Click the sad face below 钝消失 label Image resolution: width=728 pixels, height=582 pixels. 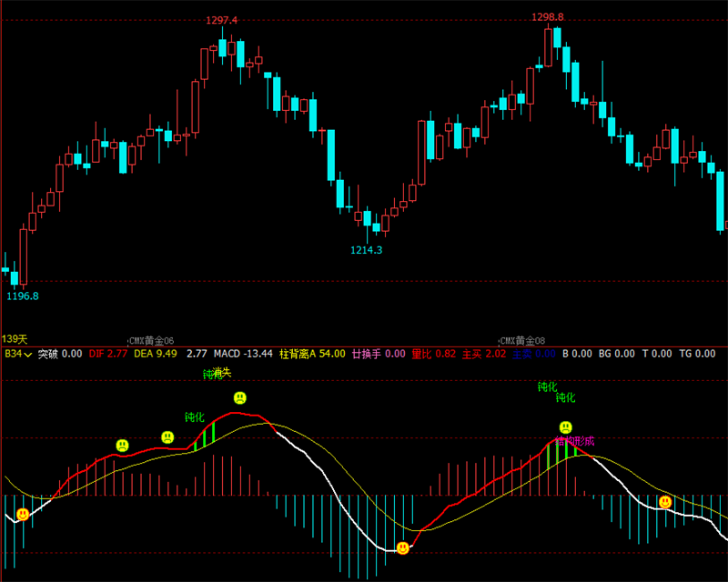pyautogui.click(x=239, y=397)
